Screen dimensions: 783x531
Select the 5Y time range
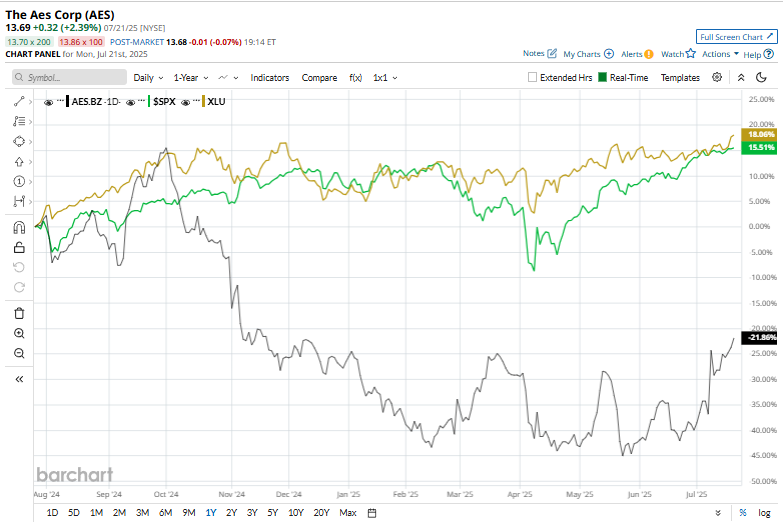pyautogui.click(x=272, y=513)
